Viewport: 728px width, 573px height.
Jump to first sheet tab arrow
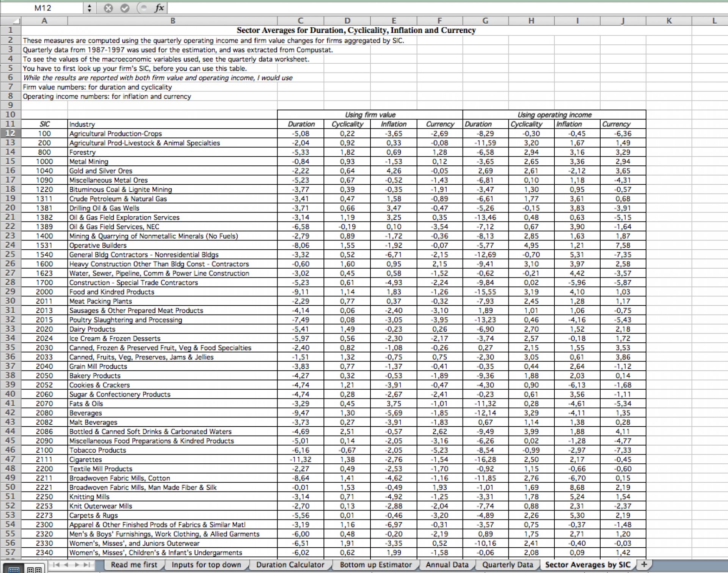(56, 565)
